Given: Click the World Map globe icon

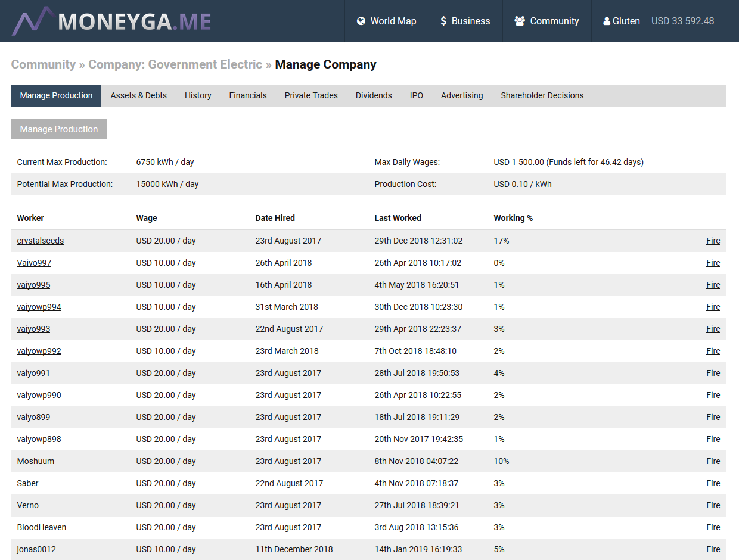Looking at the screenshot, I should (361, 21).
